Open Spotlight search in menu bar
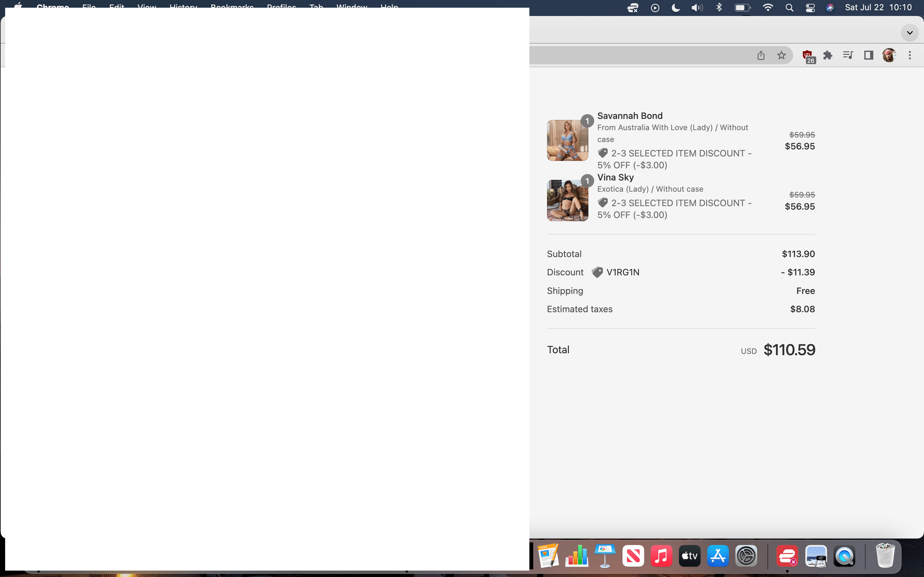 click(x=789, y=8)
